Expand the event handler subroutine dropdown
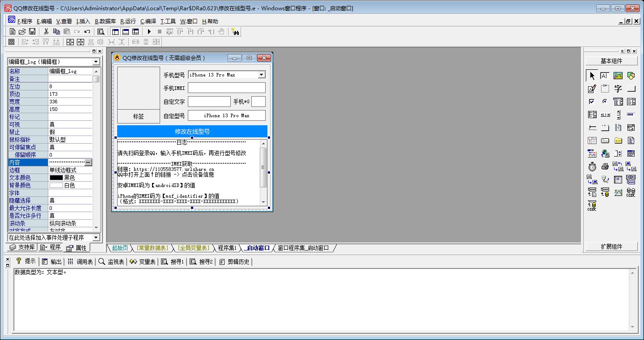Image resolution: width=644 pixels, height=340 pixels. tap(95, 238)
